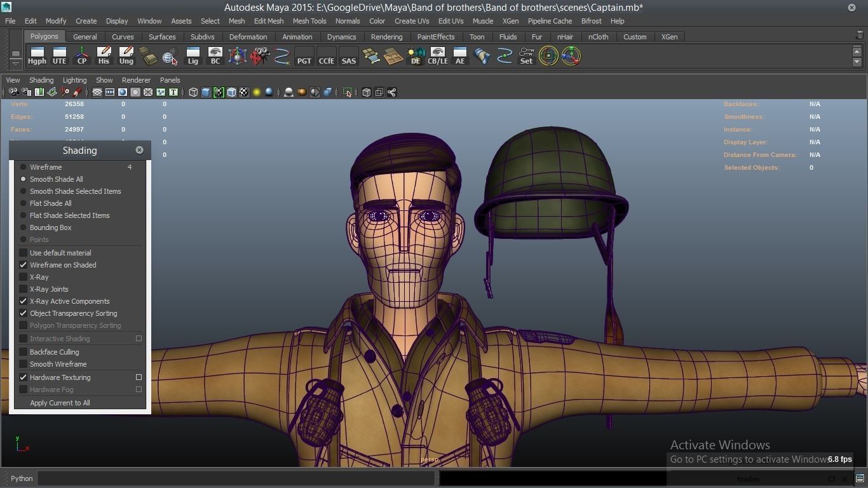Viewport: 868px width, 488px height.
Task: Open the panel Show menu
Action: [x=104, y=80]
